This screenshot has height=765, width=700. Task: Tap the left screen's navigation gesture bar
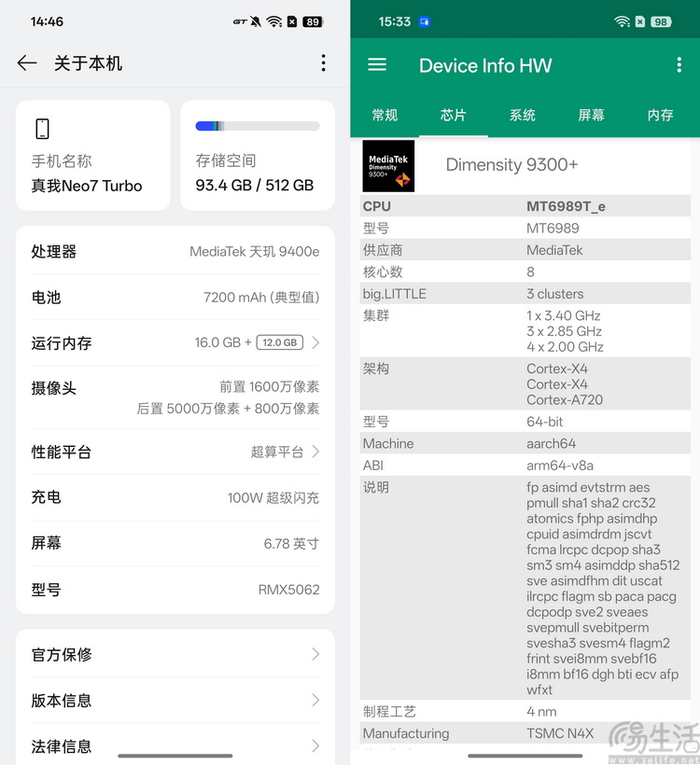[175, 756]
